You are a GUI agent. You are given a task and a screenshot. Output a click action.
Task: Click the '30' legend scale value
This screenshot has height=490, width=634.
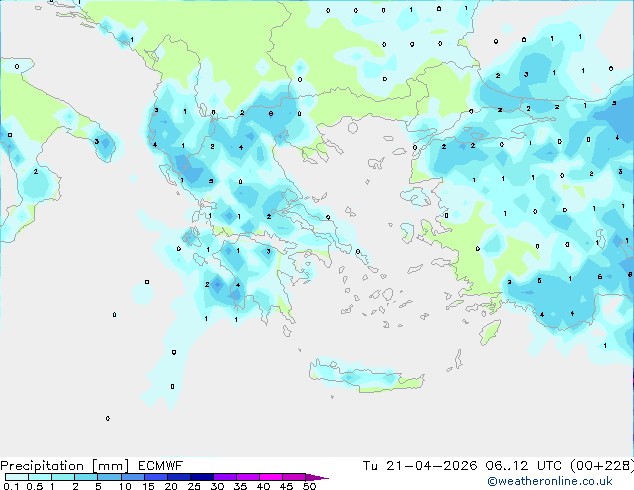(x=217, y=486)
